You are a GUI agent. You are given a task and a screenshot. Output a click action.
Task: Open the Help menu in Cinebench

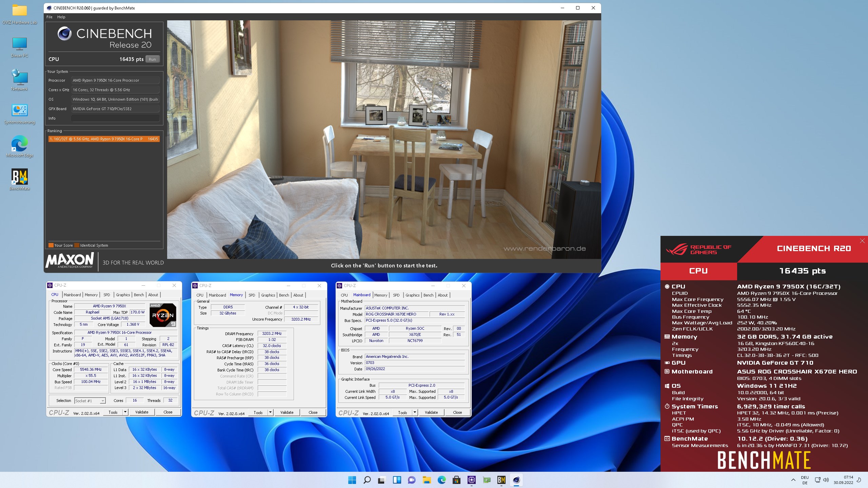(x=61, y=17)
